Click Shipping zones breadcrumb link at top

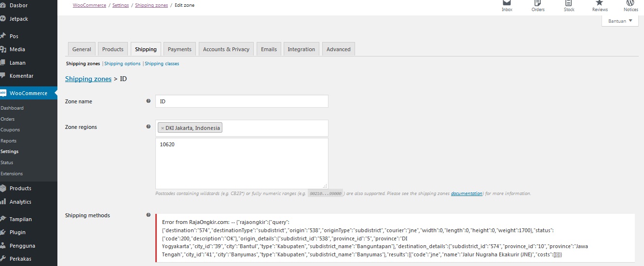click(x=151, y=5)
